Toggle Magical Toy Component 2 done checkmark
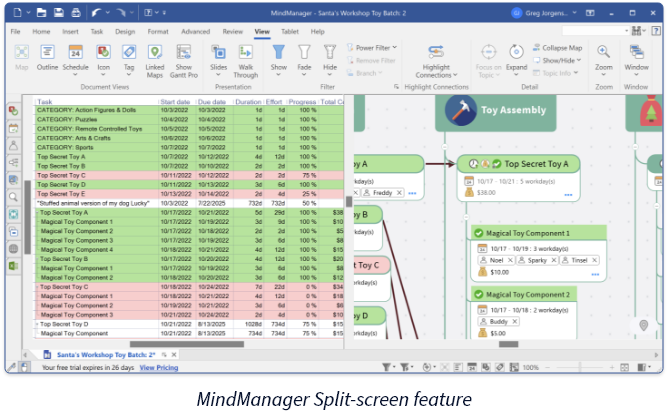The width and height of the screenshot is (668, 414). (478, 294)
